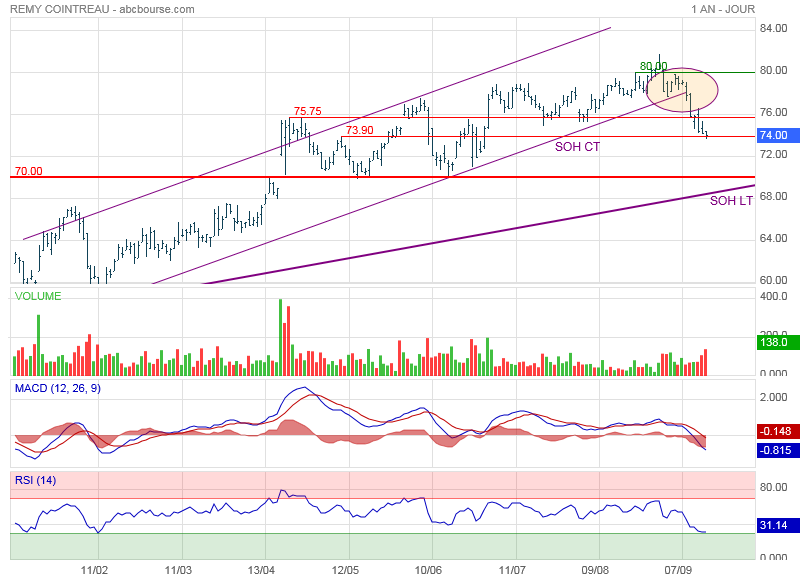Click the 13/04 date label
The image size is (800, 579).
(261, 570)
